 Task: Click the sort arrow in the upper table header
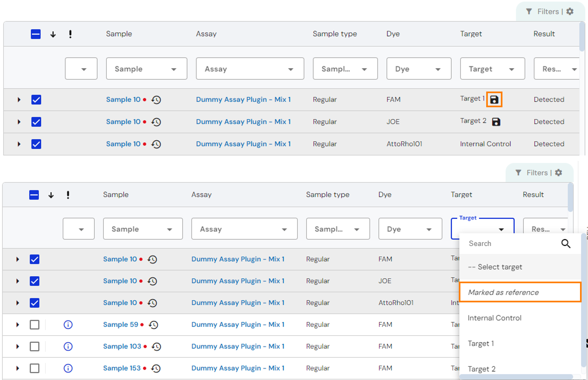pos(53,34)
